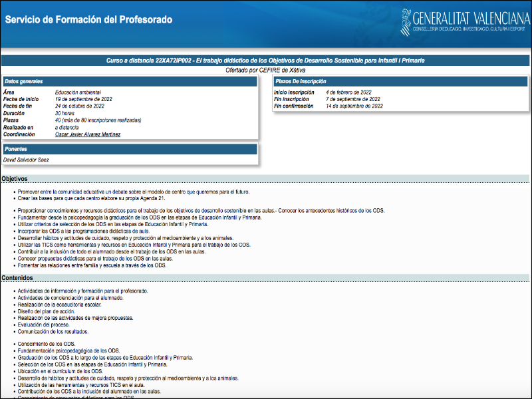The height and width of the screenshot is (399, 532).
Task: Click the Duración value of 30 horas
Action: point(68,113)
